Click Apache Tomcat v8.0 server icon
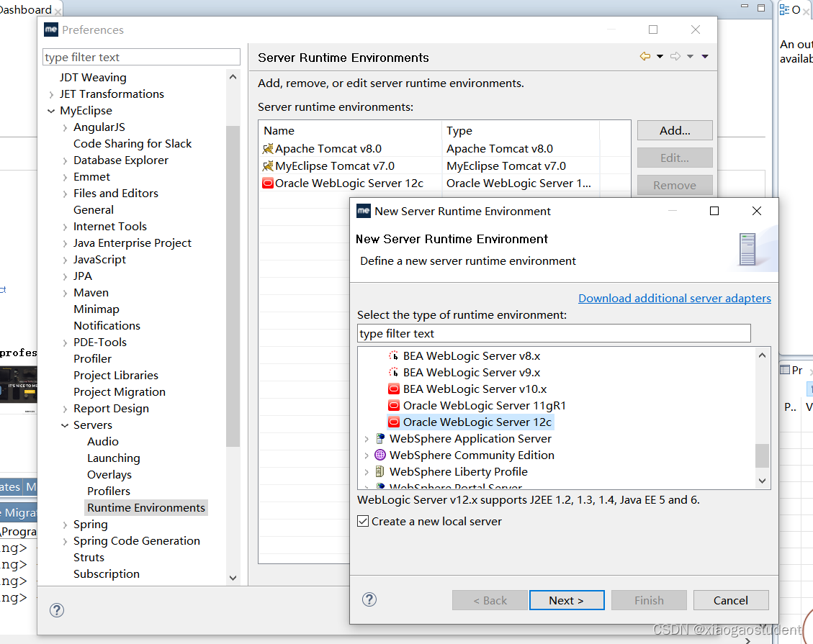813x644 pixels. click(x=268, y=149)
